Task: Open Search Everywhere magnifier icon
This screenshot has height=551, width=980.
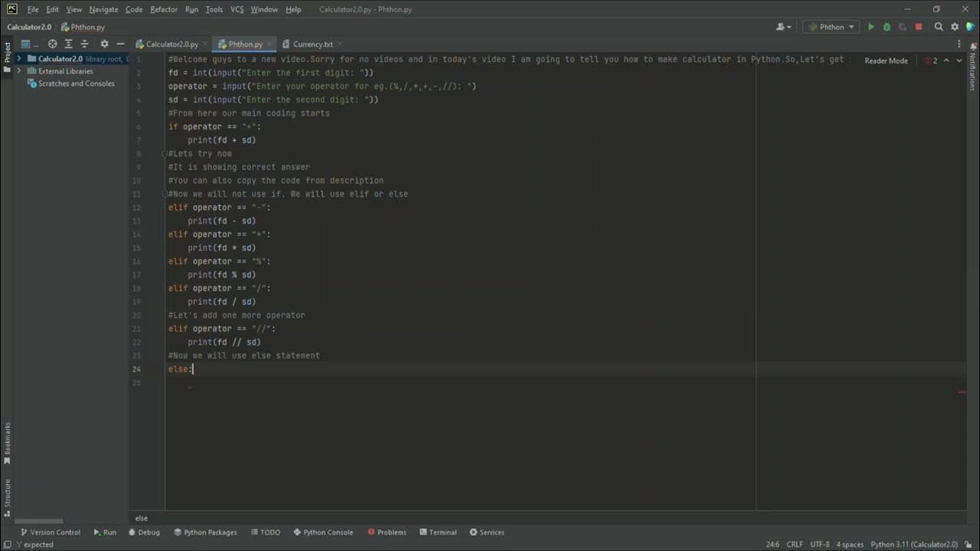Action: coord(939,27)
